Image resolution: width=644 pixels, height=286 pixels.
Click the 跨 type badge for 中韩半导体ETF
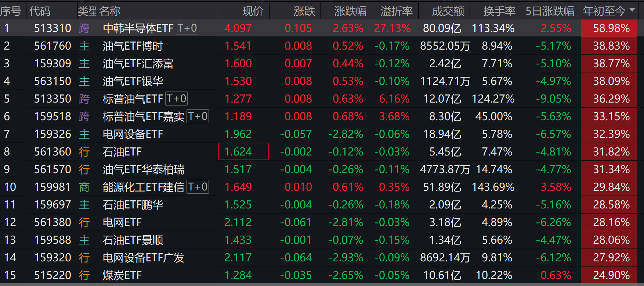pyautogui.click(x=84, y=28)
